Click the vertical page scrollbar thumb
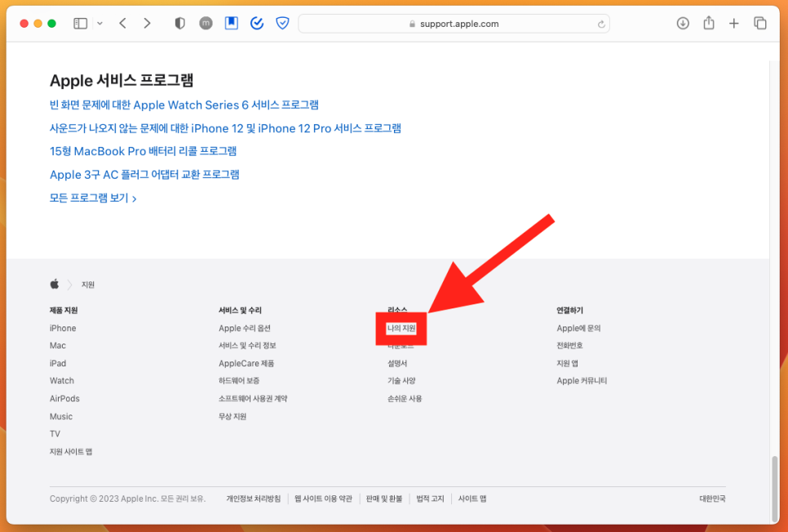 [x=775, y=488]
